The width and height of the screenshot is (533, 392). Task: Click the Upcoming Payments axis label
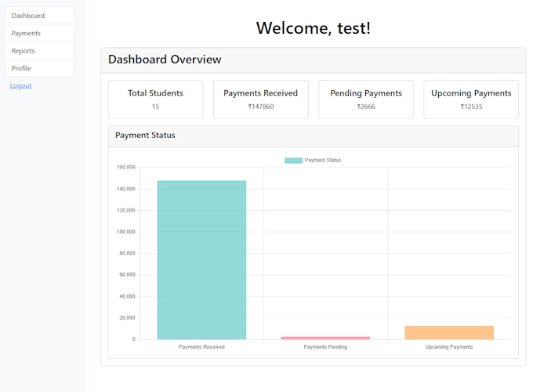[x=449, y=347]
